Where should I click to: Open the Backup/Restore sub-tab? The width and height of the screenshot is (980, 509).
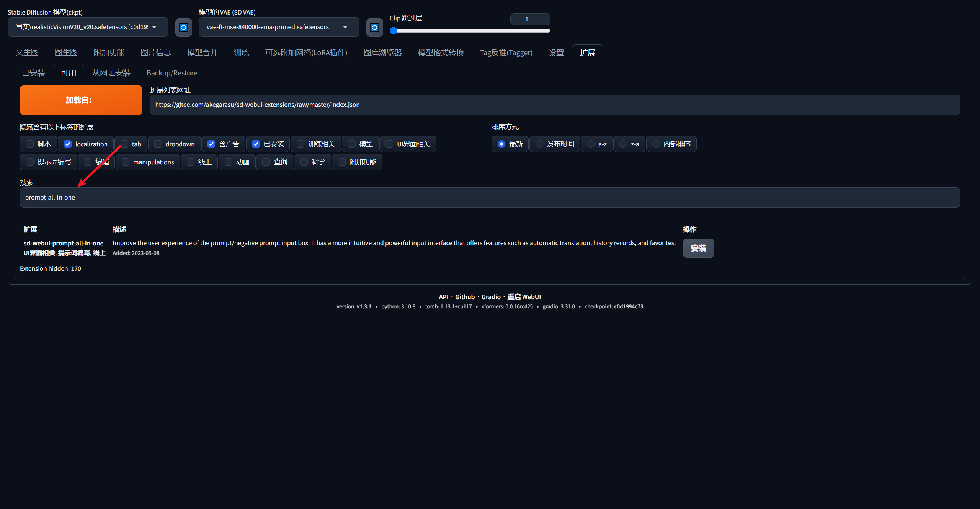click(x=172, y=73)
